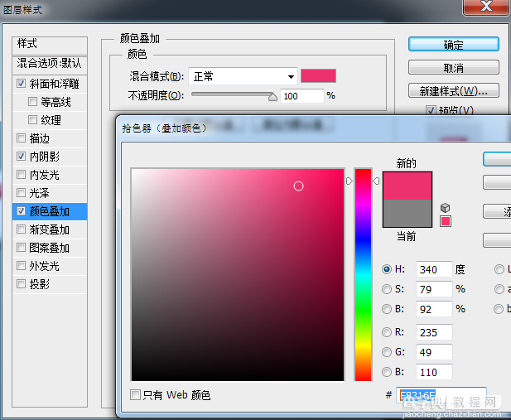The width and height of the screenshot is (511, 420).
Task: Click the left hue slider arrow marker
Action: (x=349, y=181)
